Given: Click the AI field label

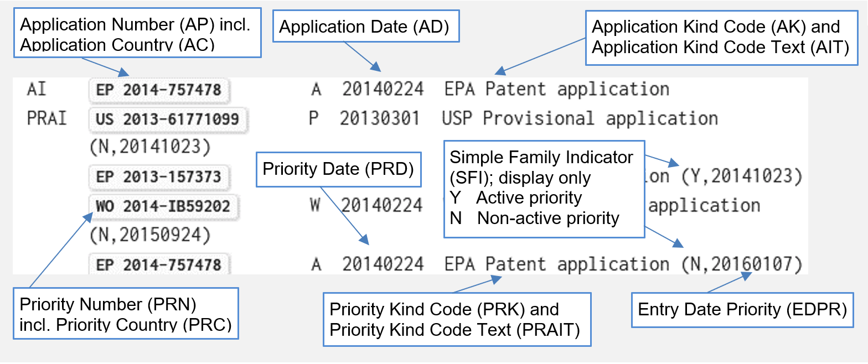Looking at the screenshot, I should click(x=37, y=90).
